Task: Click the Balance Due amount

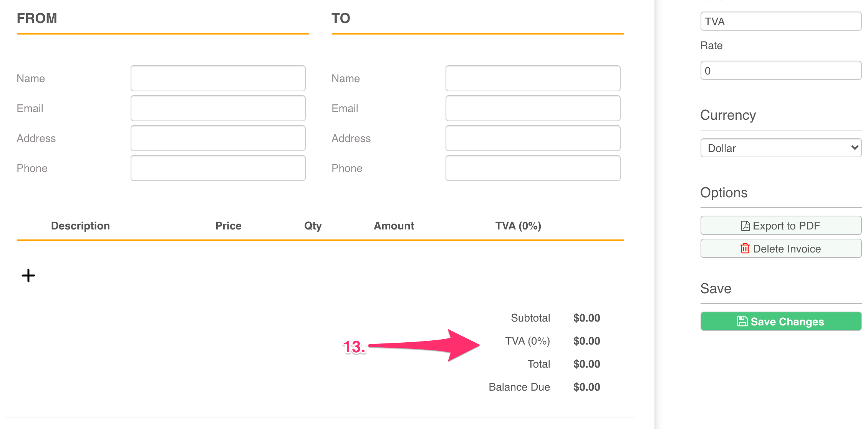Action: pos(586,387)
